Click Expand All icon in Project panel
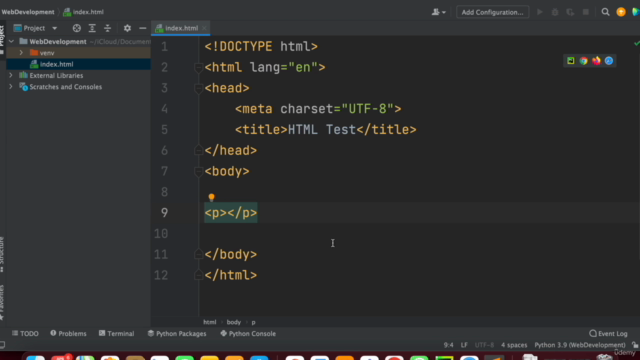This screenshot has width=640, height=360. point(92,28)
